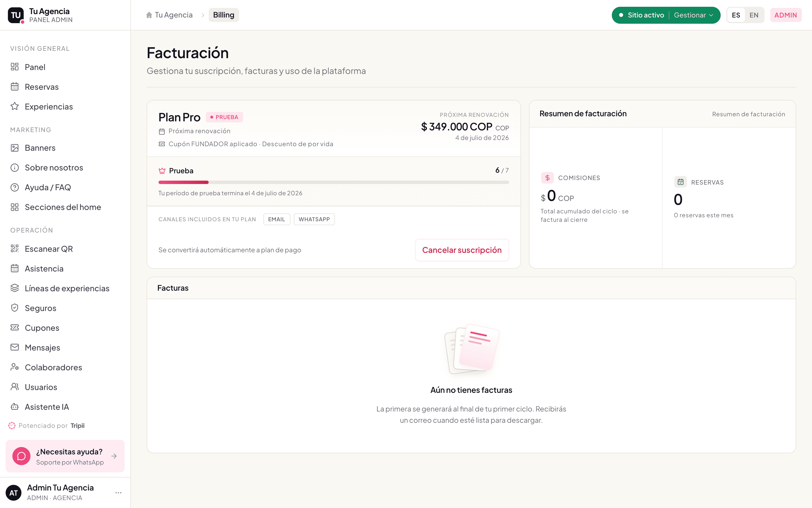Image resolution: width=812 pixels, height=508 pixels.
Task: Click the Resumen de facturación right label
Action: [x=749, y=114]
